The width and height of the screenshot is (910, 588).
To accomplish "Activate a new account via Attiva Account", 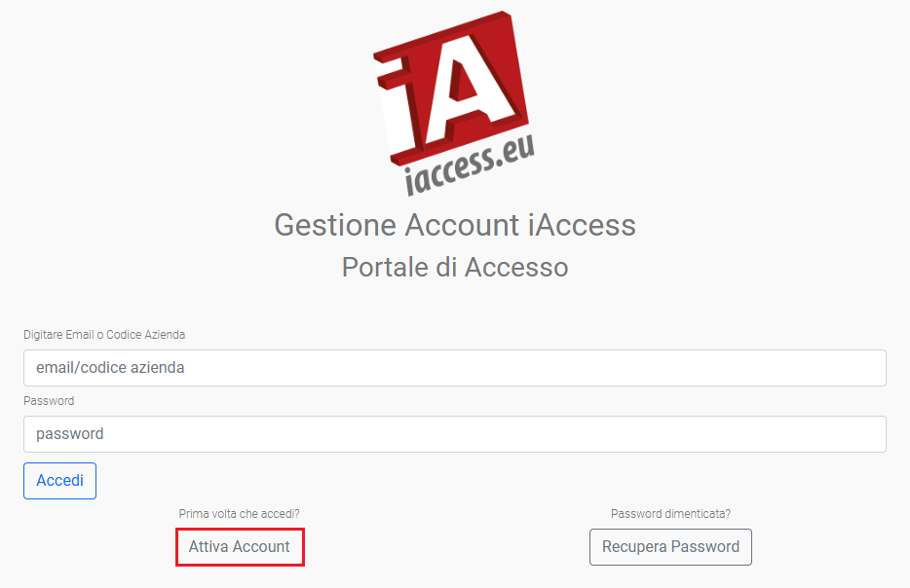I will [x=240, y=547].
